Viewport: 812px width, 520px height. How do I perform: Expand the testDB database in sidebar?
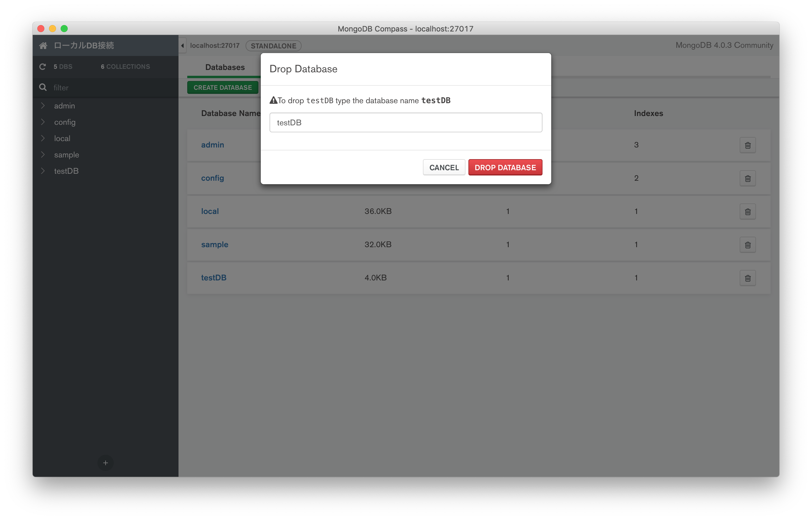pos(43,171)
